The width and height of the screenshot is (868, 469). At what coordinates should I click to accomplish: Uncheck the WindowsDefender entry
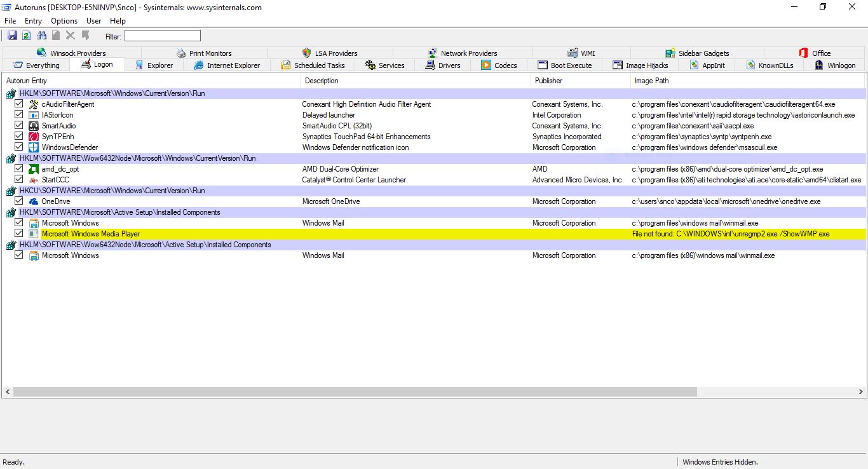[19, 147]
